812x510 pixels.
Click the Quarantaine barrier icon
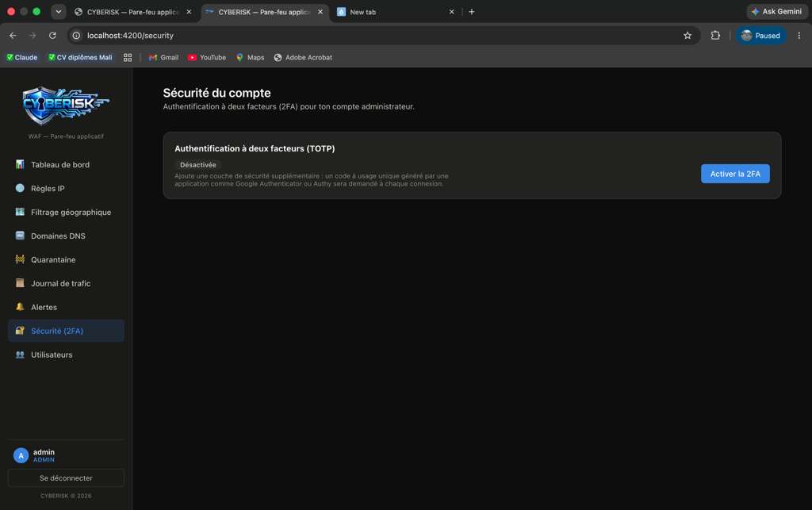pos(20,259)
